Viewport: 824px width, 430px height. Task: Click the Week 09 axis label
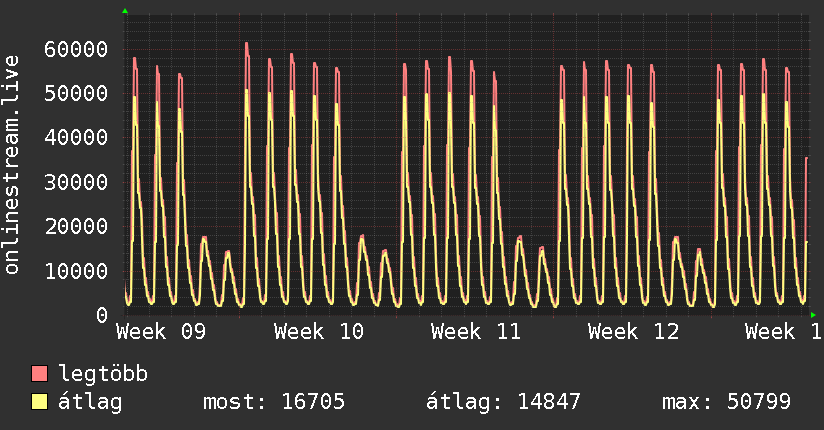[161, 332]
